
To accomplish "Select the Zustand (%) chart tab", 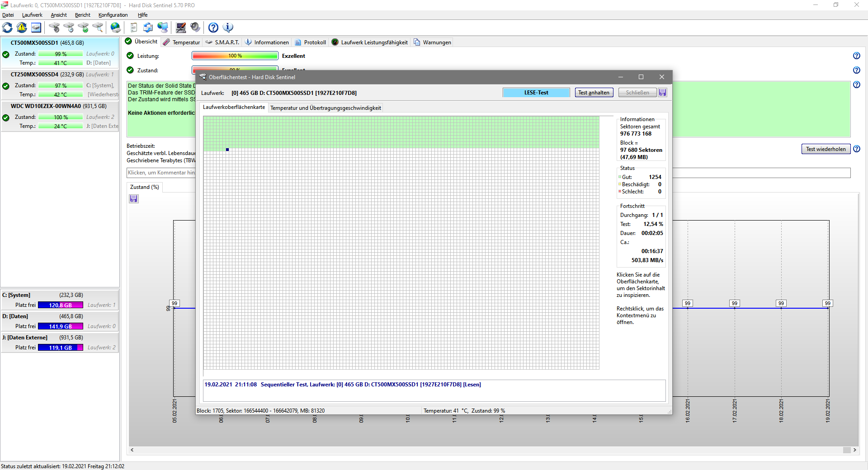I will [x=145, y=187].
